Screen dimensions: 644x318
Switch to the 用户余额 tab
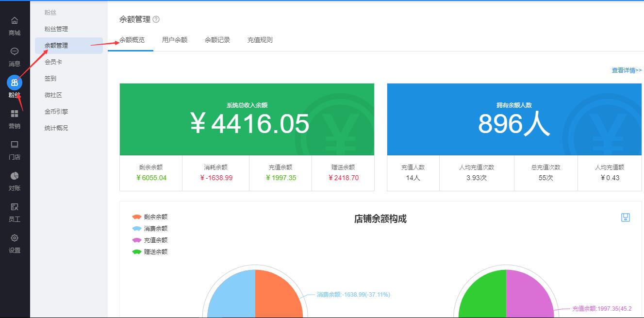[x=175, y=40]
